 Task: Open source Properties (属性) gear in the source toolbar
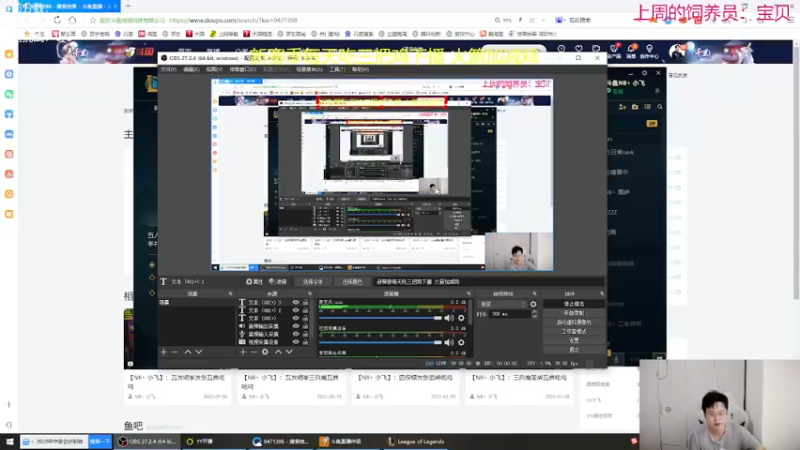[254, 282]
